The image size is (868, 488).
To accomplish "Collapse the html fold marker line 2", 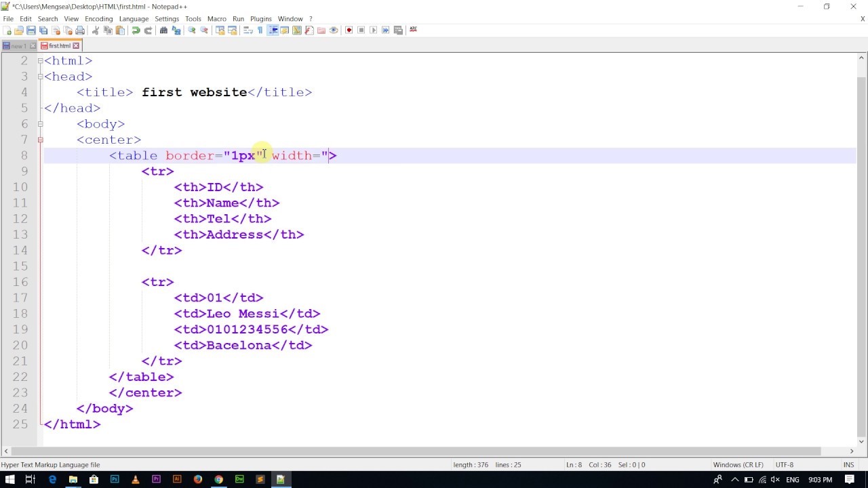I will (40, 61).
